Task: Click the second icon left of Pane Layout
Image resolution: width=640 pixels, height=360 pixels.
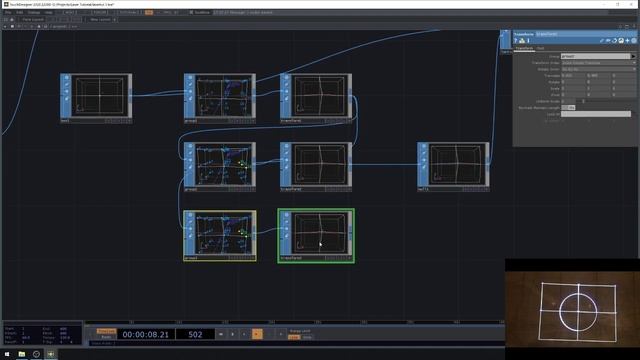Action: tap(12, 19)
